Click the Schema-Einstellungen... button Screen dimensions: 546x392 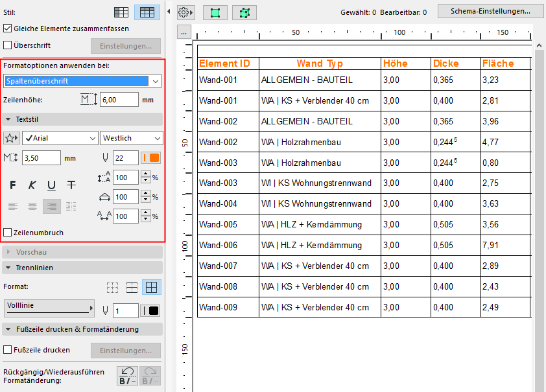point(490,11)
